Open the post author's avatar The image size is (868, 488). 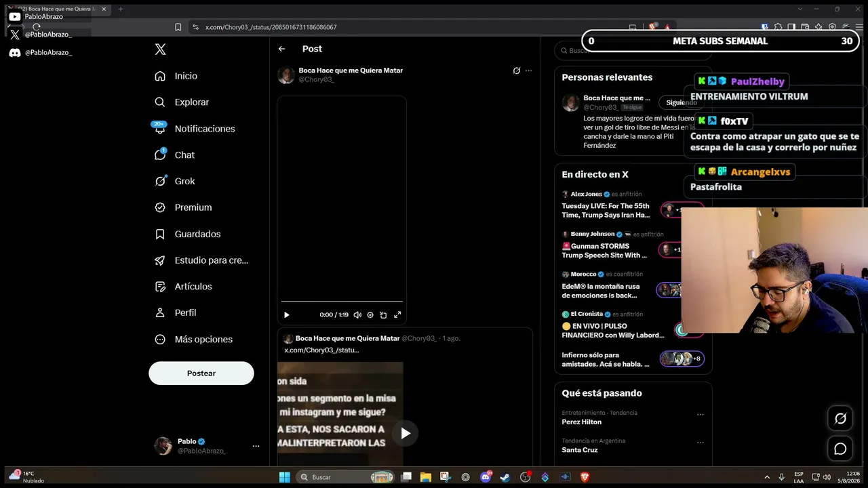(x=286, y=75)
